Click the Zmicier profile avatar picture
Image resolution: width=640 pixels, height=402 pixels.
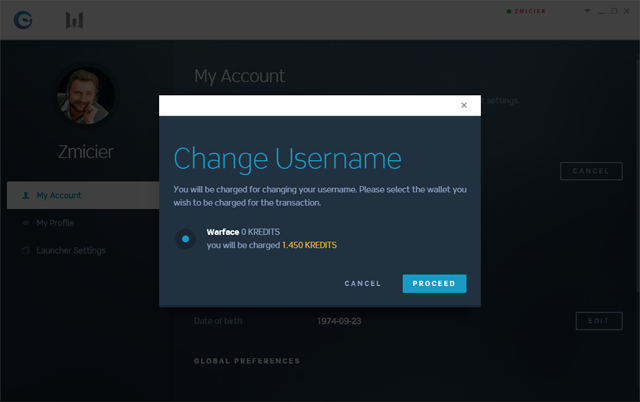85,97
